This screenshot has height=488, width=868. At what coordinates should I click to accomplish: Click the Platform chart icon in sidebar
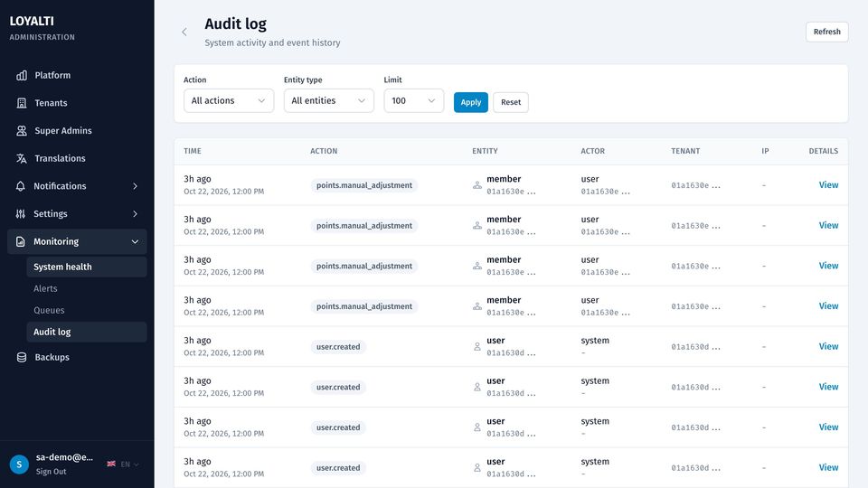pyautogui.click(x=22, y=75)
